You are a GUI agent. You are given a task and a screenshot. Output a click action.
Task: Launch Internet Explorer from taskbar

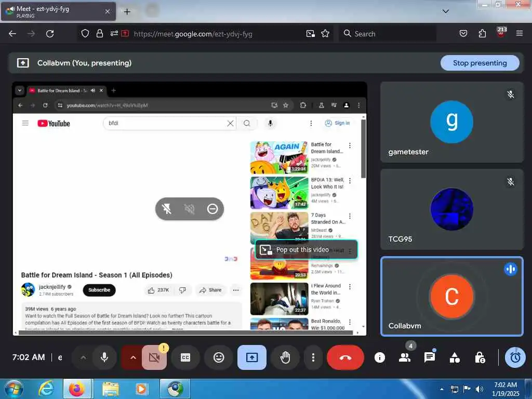click(46, 389)
